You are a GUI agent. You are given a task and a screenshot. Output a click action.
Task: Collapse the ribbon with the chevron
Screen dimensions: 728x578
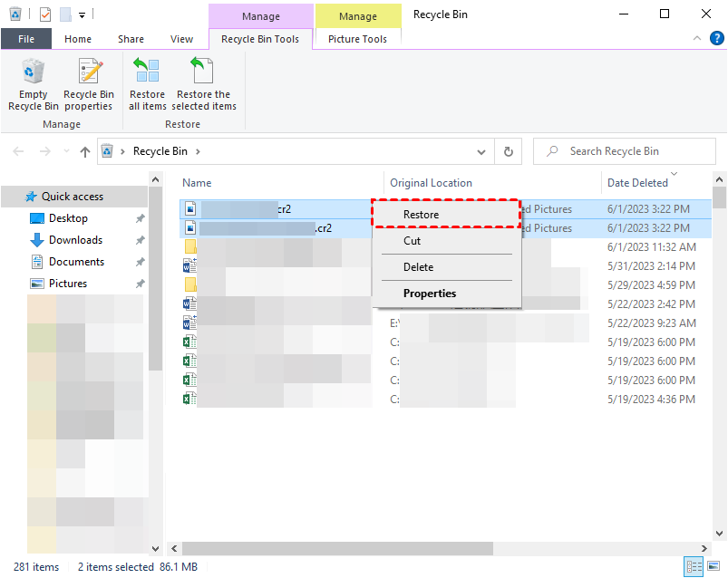pyautogui.click(x=696, y=39)
